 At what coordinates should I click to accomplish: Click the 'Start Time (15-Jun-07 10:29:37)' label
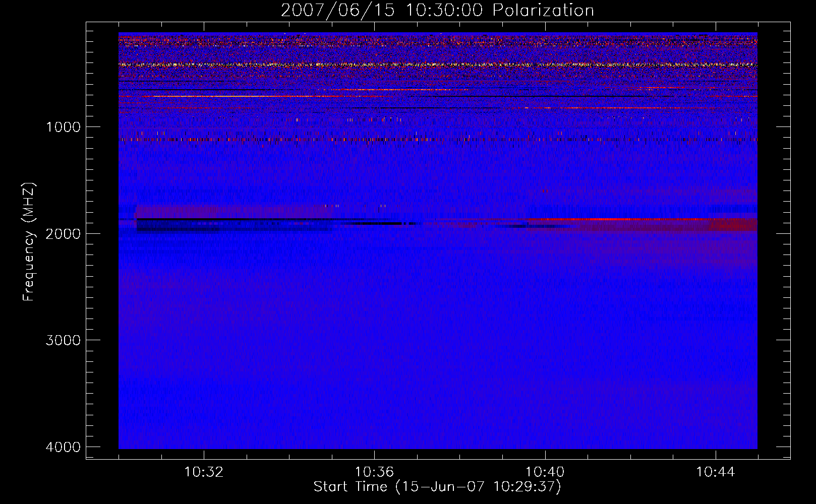437,487
